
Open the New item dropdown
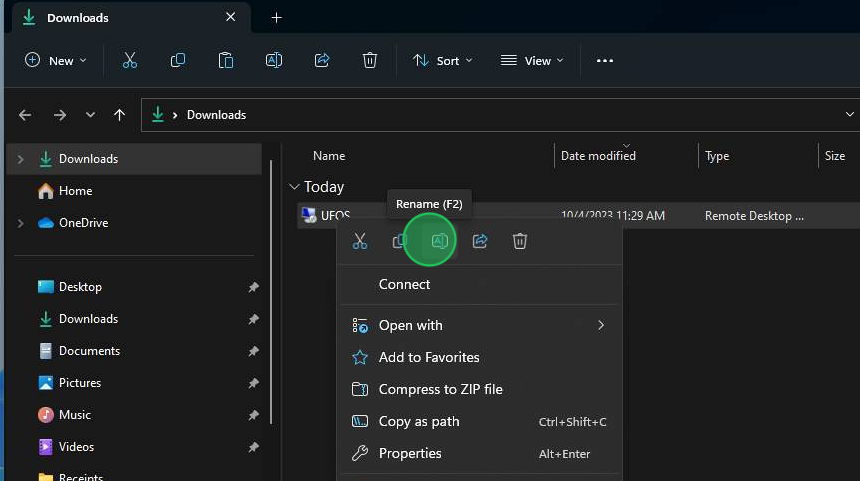coord(55,60)
